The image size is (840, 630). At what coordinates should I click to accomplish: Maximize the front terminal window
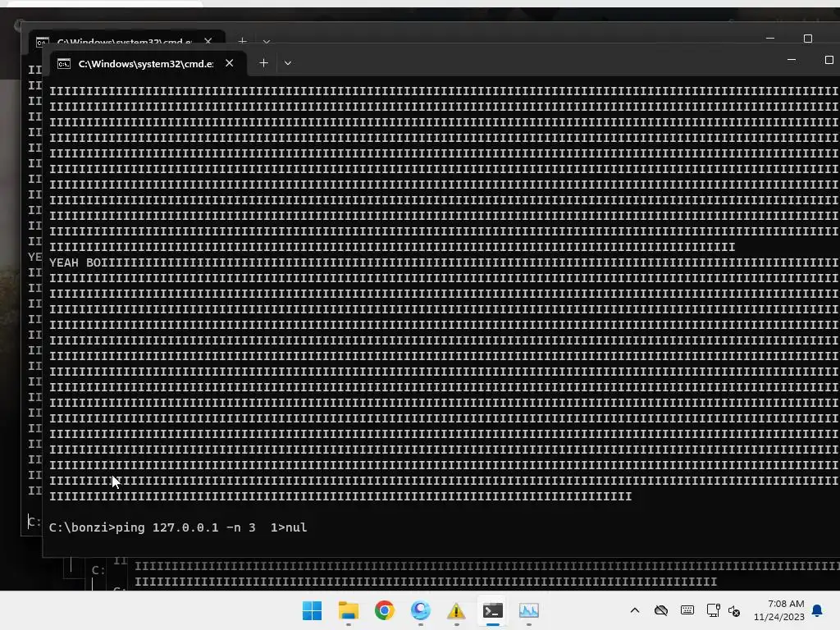coord(829,60)
